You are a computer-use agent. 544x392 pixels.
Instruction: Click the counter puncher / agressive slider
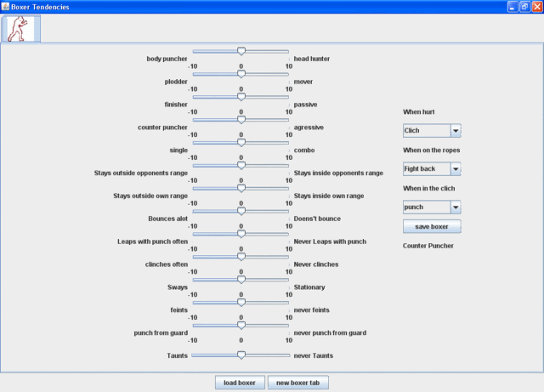tap(241, 120)
